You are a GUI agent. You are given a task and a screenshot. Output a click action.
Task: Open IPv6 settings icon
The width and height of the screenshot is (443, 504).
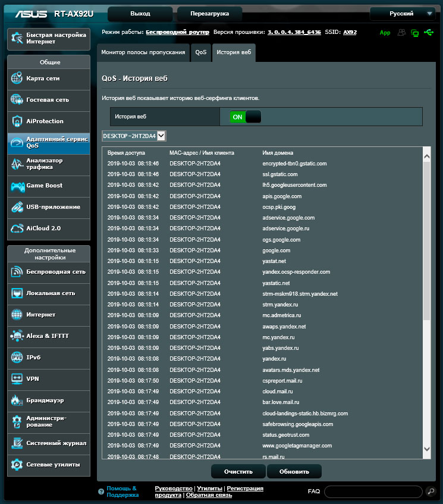(x=17, y=358)
